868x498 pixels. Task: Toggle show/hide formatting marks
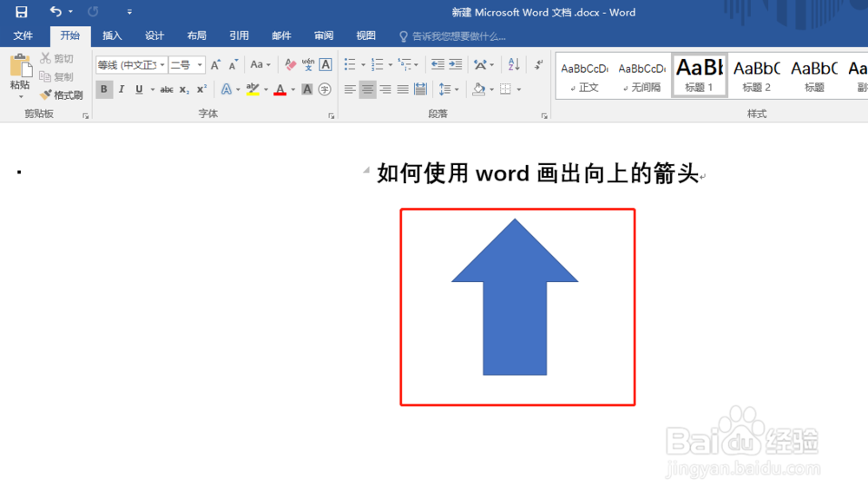[x=538, y=65]
